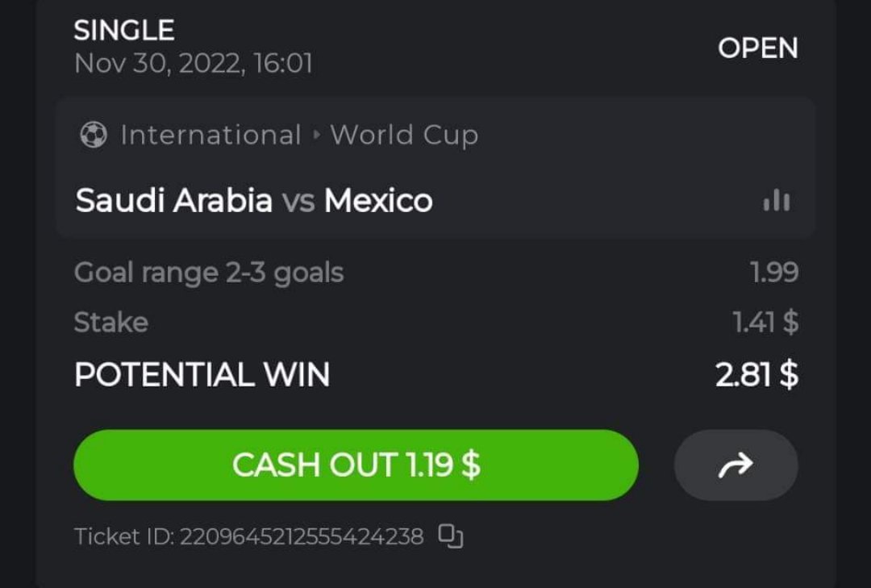Tap the Mexico team name
This screenshot has width=871, height=588.
pos(378,200)
